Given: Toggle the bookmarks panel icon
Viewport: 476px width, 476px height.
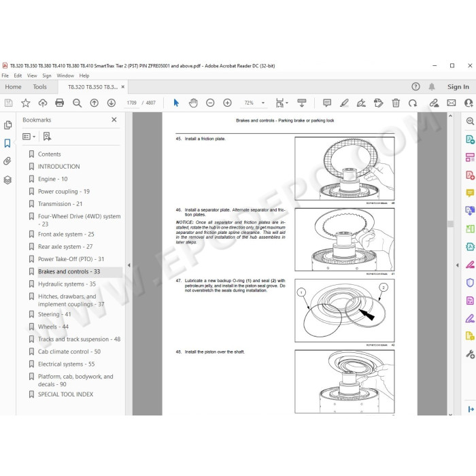Looking at the screenshot, I should point(7,143).
